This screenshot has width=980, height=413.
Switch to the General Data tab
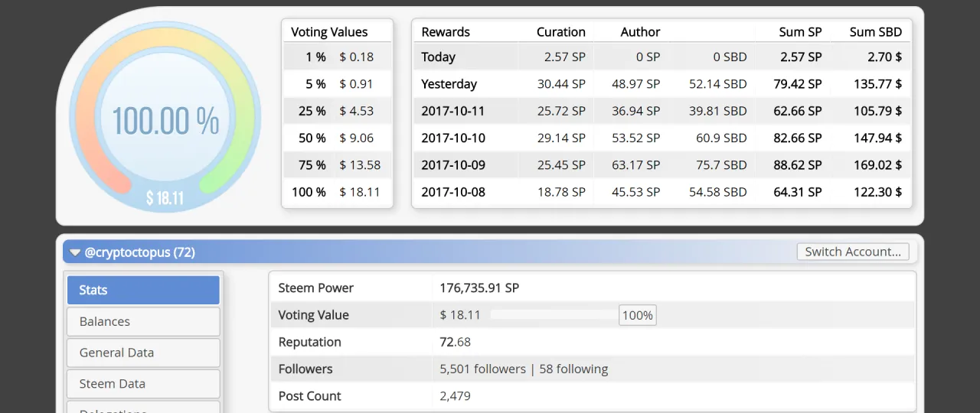(x=143, y=353)
